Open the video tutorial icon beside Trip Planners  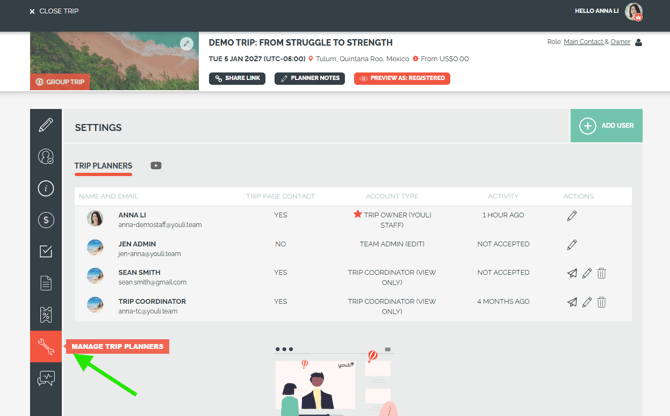[x=156, y=166]
